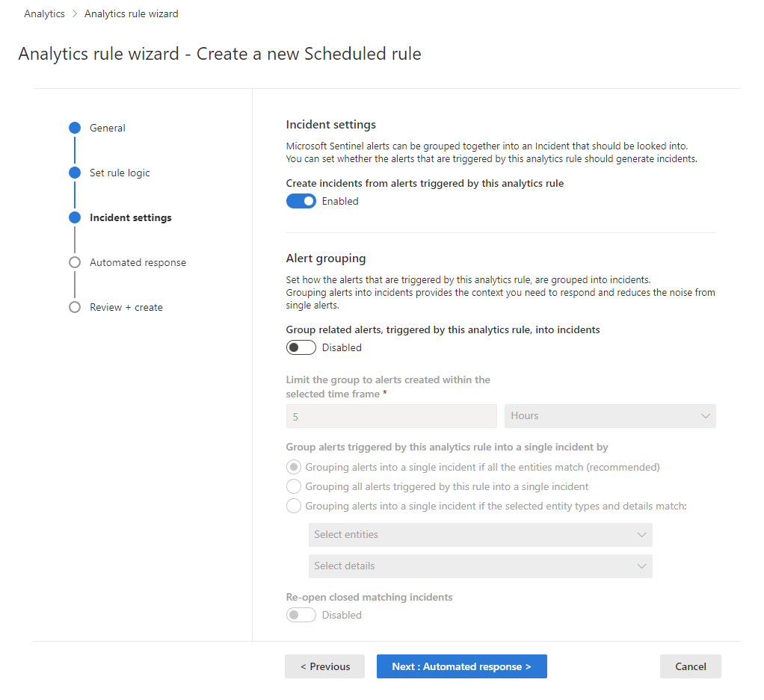Choose grouping all alerts into single incident
The image size is (764, 700).
click(x=293, y=486)
